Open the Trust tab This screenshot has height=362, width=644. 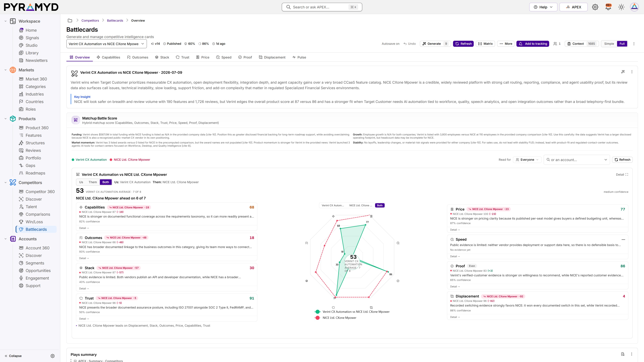[182, 57]
